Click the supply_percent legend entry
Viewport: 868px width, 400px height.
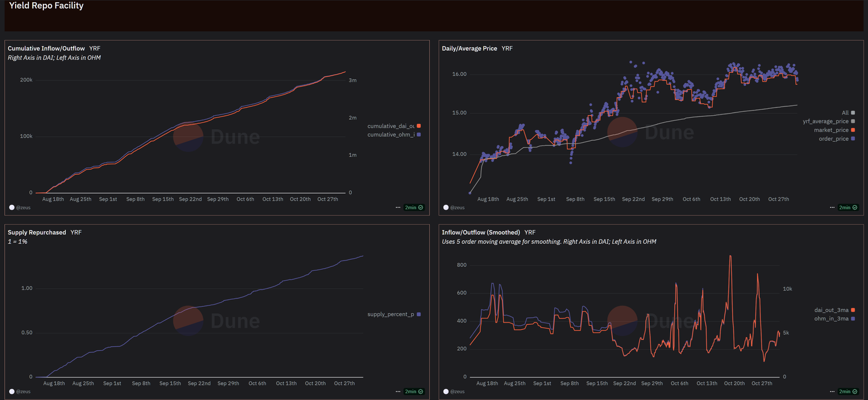click(391, 314)
